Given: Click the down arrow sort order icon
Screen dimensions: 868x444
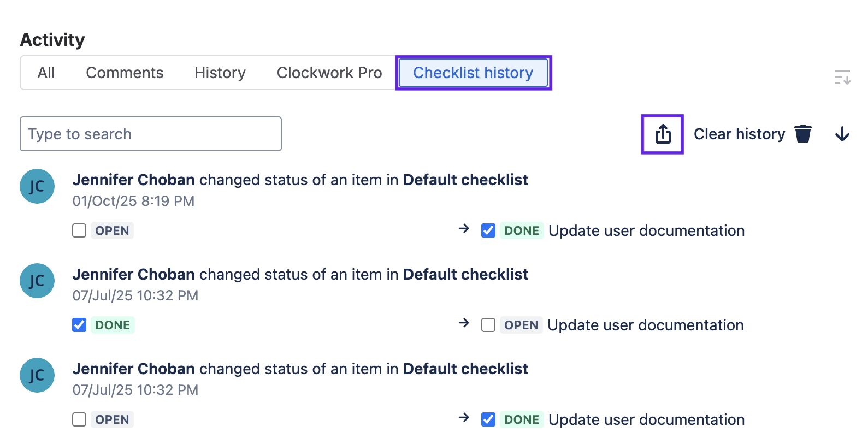Looking at the screenshot, I should click(842, 134).
